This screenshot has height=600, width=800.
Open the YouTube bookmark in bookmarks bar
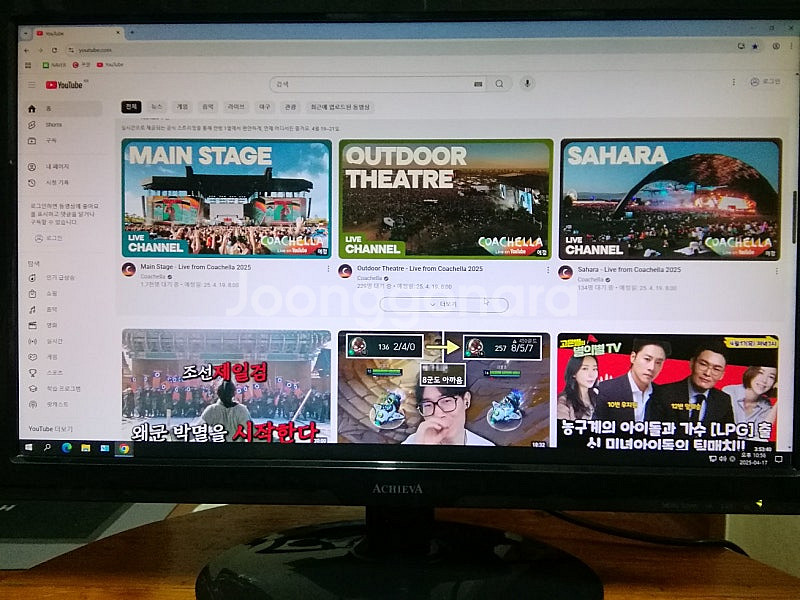[110, 65]
